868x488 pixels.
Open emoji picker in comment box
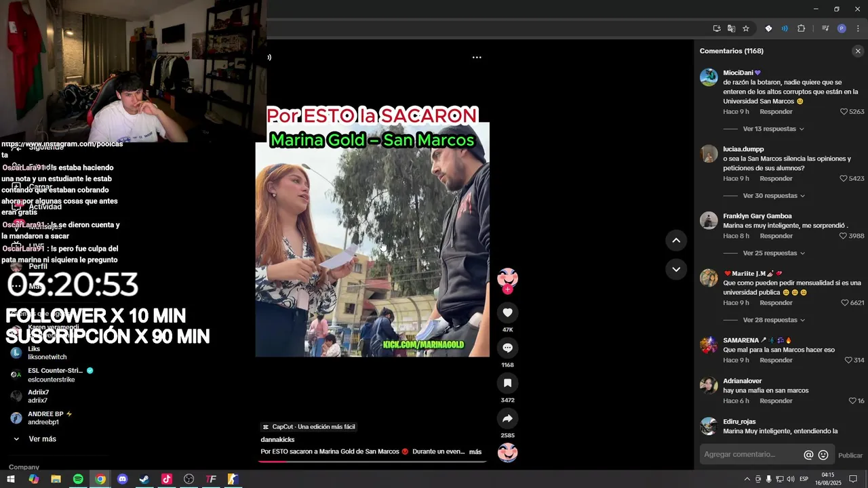(823, 455)
